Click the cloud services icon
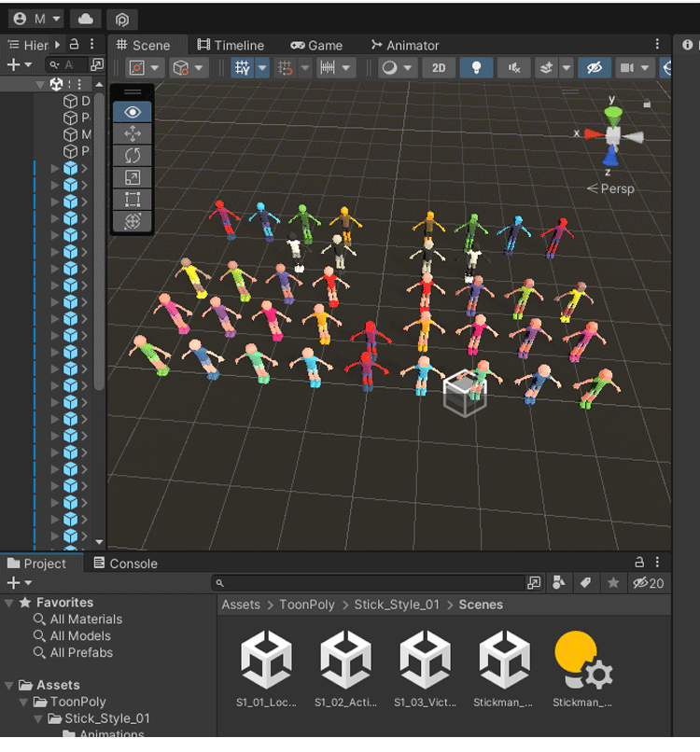This screenshot has height=752, width=700. tap(85, 19)
